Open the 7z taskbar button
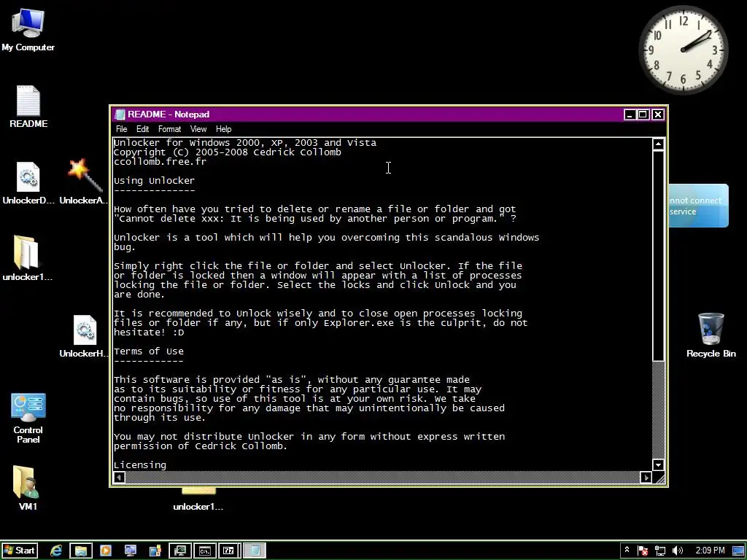The image size is (747, 560). [229, 551]
